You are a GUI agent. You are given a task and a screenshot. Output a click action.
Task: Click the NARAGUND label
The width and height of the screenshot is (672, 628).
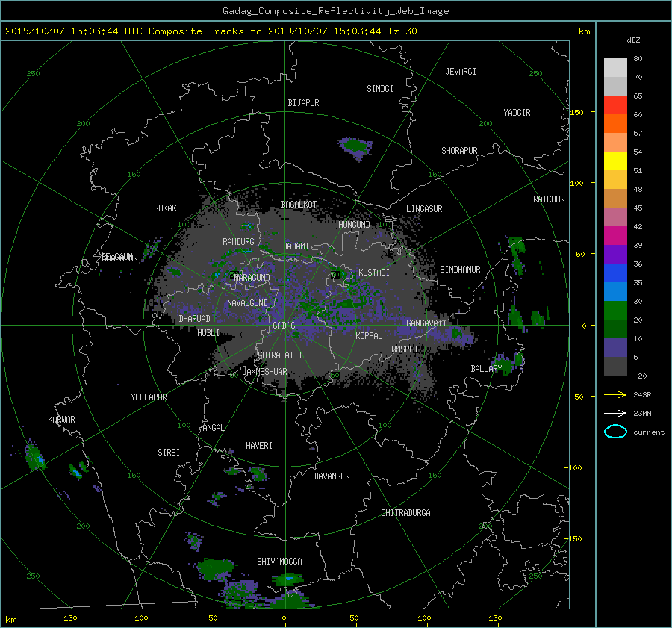[x=252, y=278]
